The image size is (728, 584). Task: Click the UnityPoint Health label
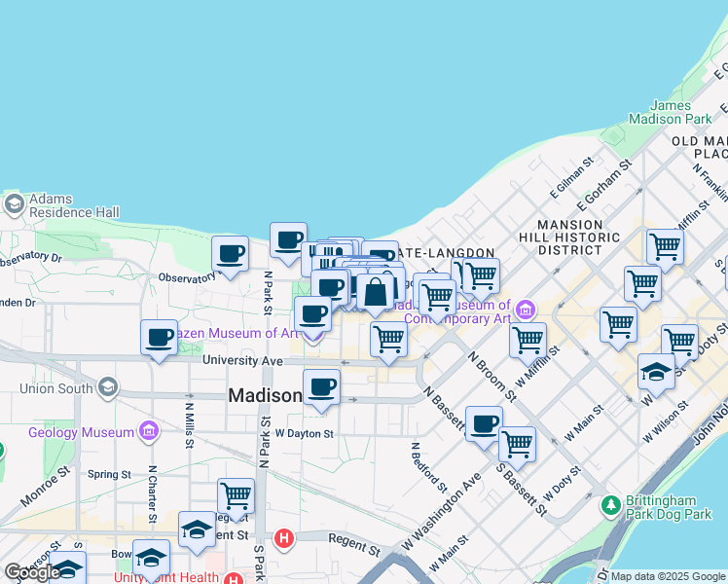pos(166,577)
